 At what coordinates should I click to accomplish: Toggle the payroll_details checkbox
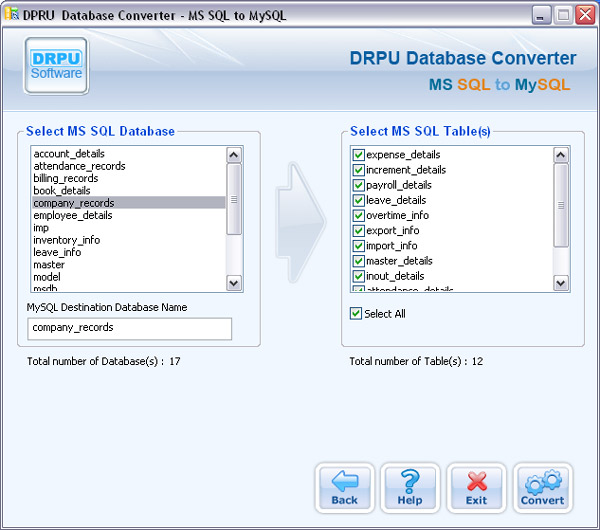(x=358, y=185)
